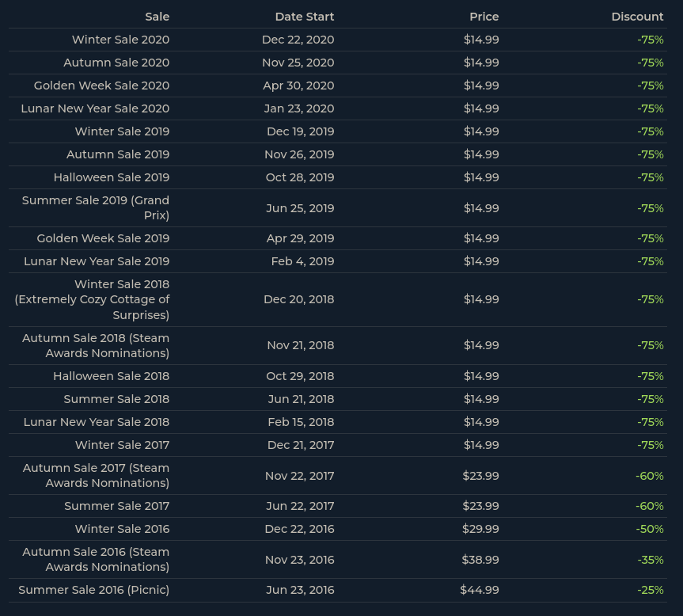Click the -50% discount value
The width and height of the screenshot is (683, 616).
coord(650,529)
